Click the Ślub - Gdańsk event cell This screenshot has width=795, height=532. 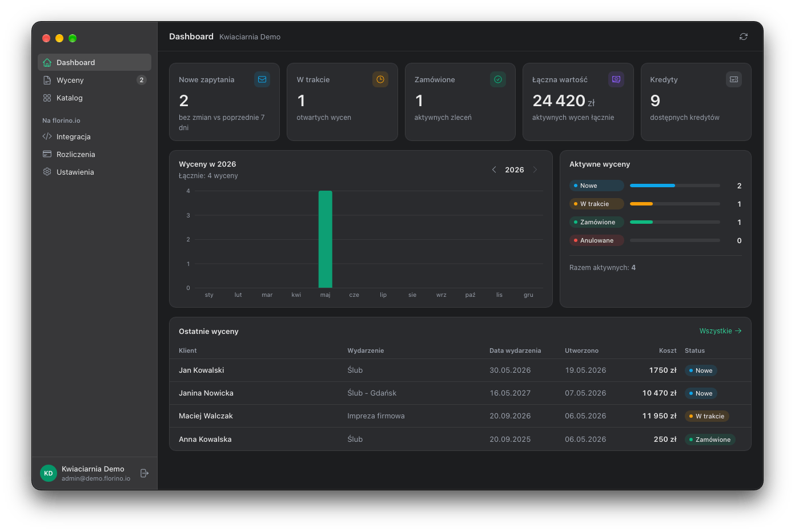point(372,393)
